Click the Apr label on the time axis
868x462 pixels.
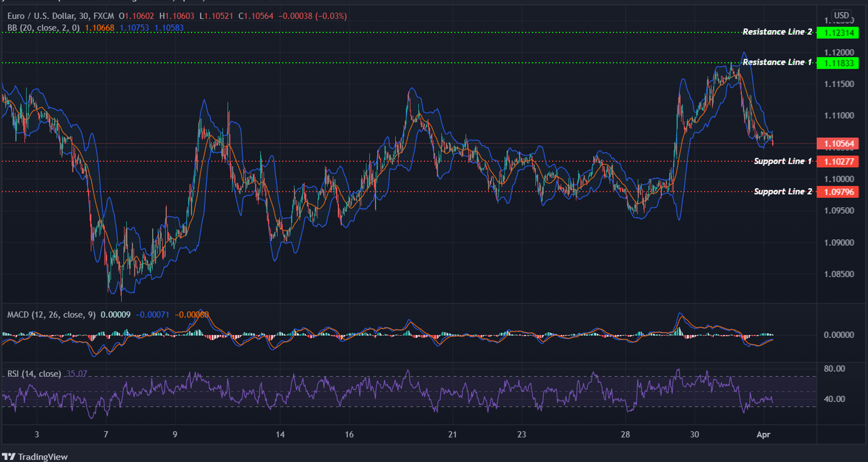pyautogui.click(x=764, y=435)
